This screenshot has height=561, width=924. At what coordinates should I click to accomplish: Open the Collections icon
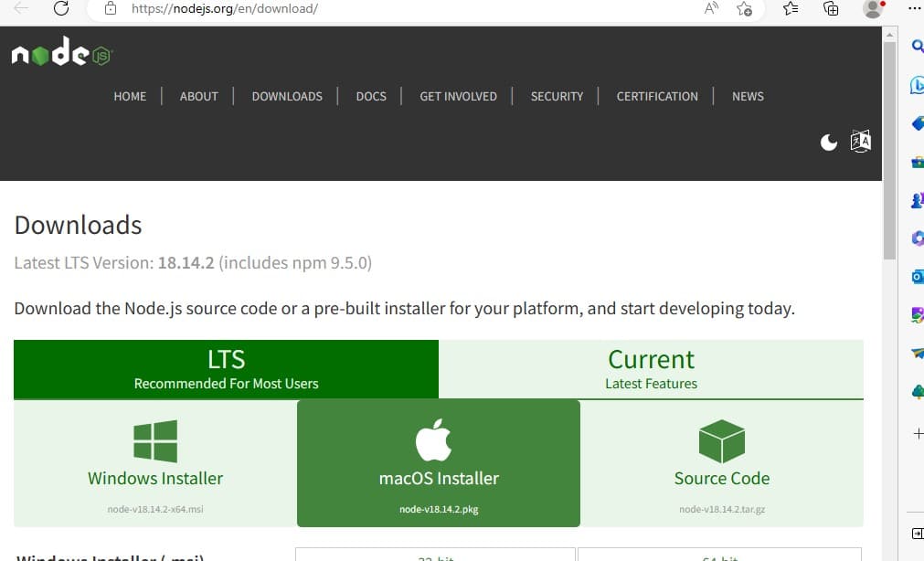click(x=831, y=8)
